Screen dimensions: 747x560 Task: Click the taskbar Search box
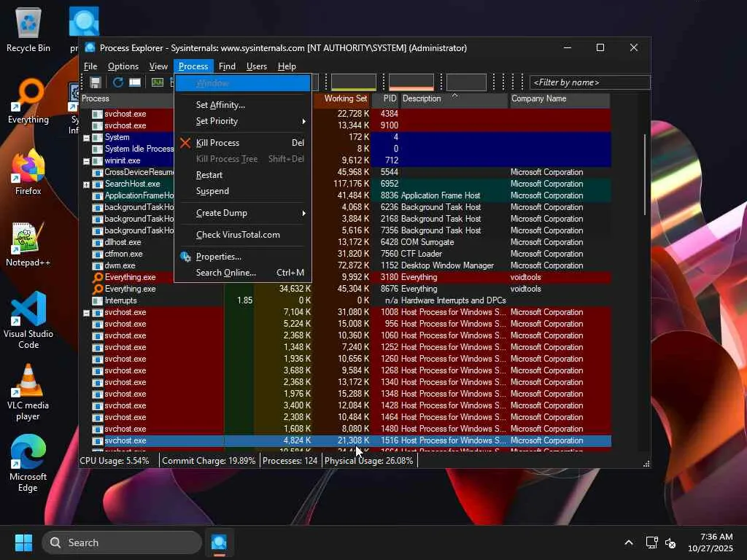point(122,542)
